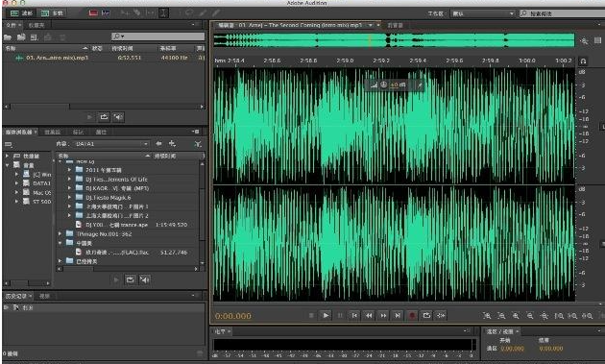This screenshot has height=364, width=605.
Task: Select the Lasso selection tool
Action: tap(189, 13)
